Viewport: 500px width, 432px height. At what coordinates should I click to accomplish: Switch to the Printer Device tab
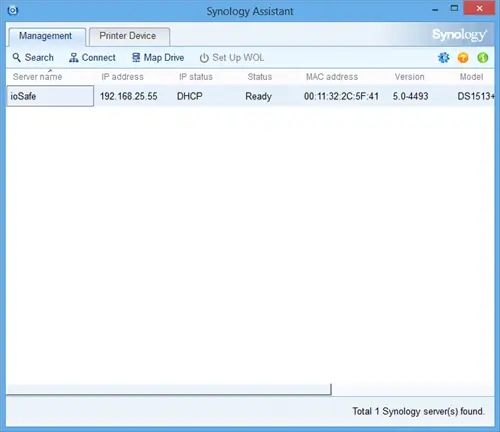click(128, 36)
